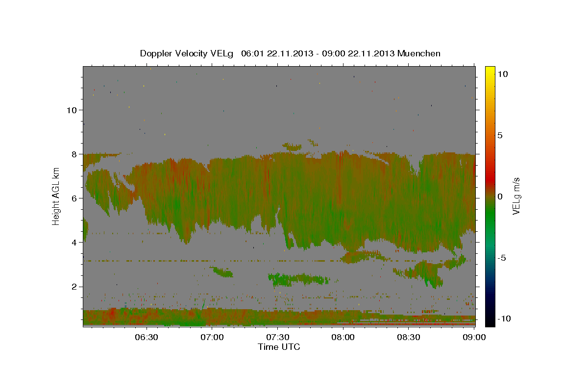
Task: Click the yellow top of the velocity colorbar
Action: [490, 71]
